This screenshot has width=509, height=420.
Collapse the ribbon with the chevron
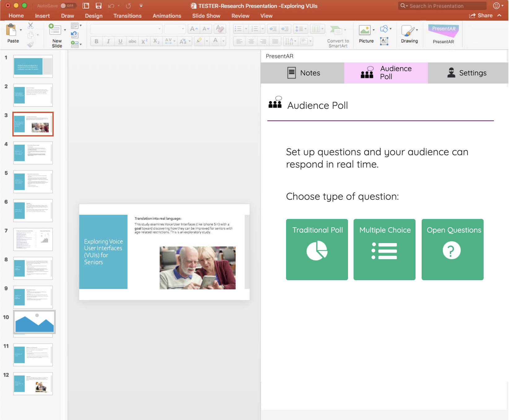pyautogui.click(x=499, y=15)
